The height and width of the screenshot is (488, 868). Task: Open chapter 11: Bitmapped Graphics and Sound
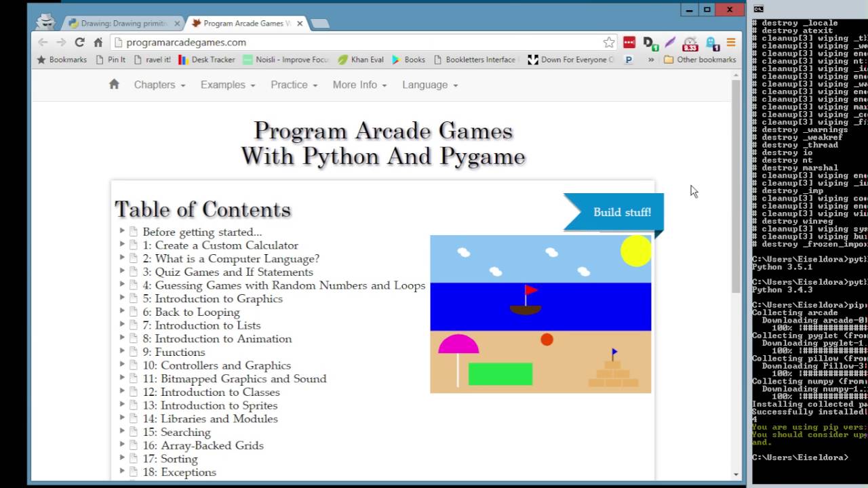pyautogui.click(x=234, y=378)
